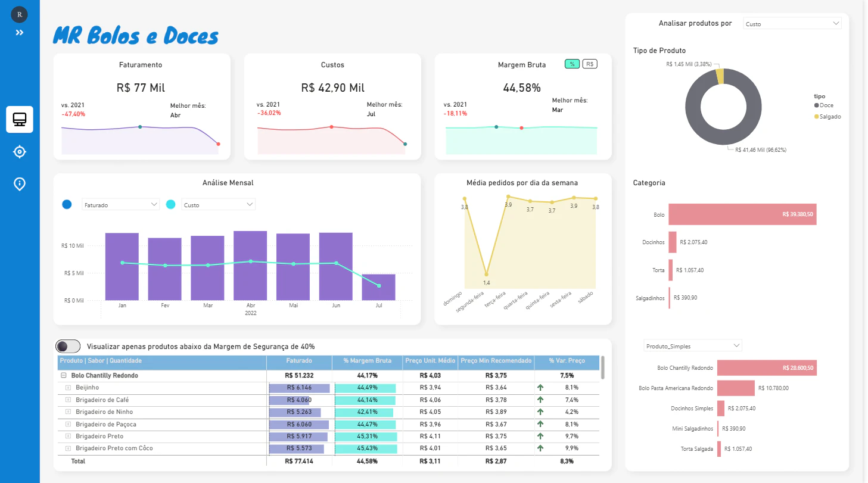Click the R user avatar icon
The width and height of the screenshot is (868, 483).
(x=20, y=13)
